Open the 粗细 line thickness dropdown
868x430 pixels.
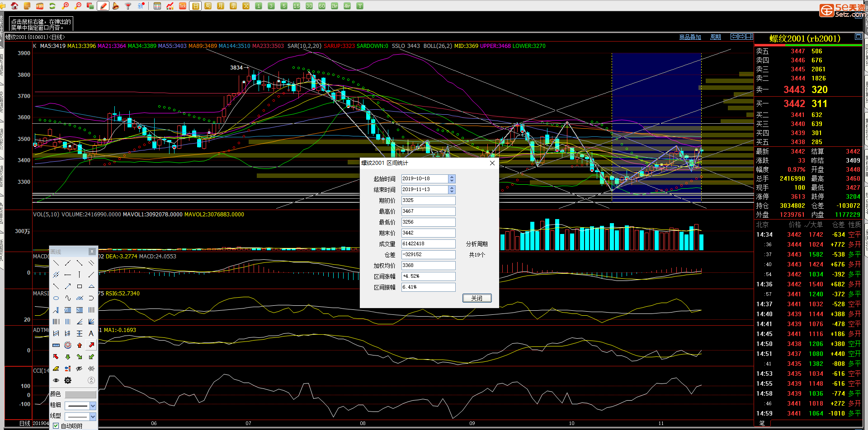coord(93,406)
